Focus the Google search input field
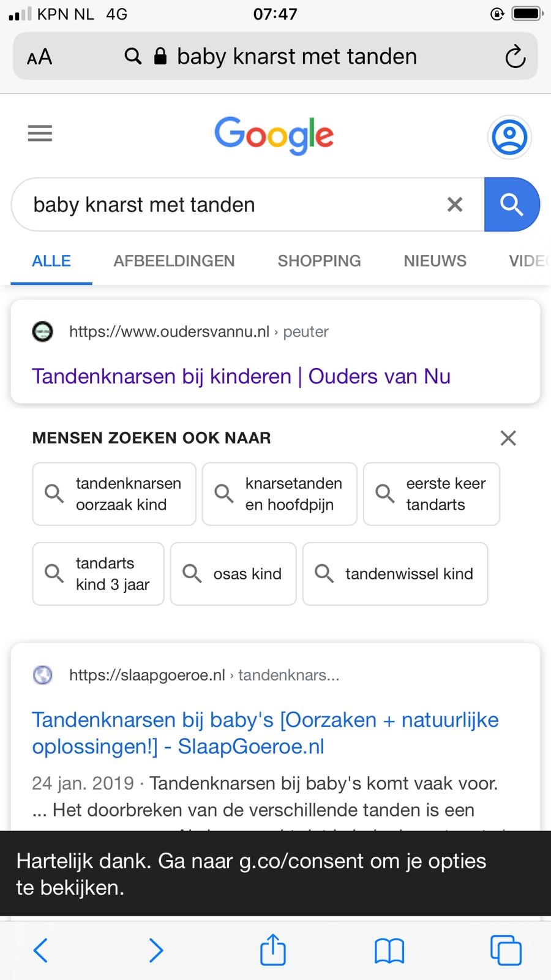The height and width of the screenshot is (980, 551). [x=233, y=205]
